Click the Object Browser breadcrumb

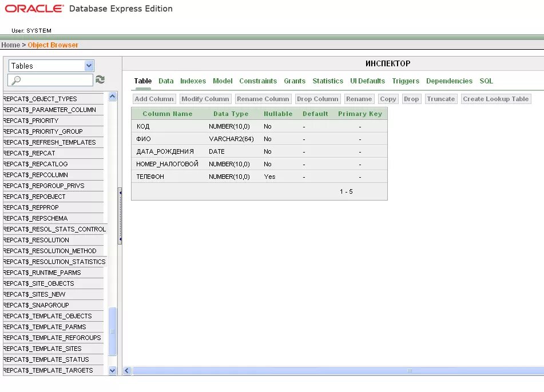point(53,45)
